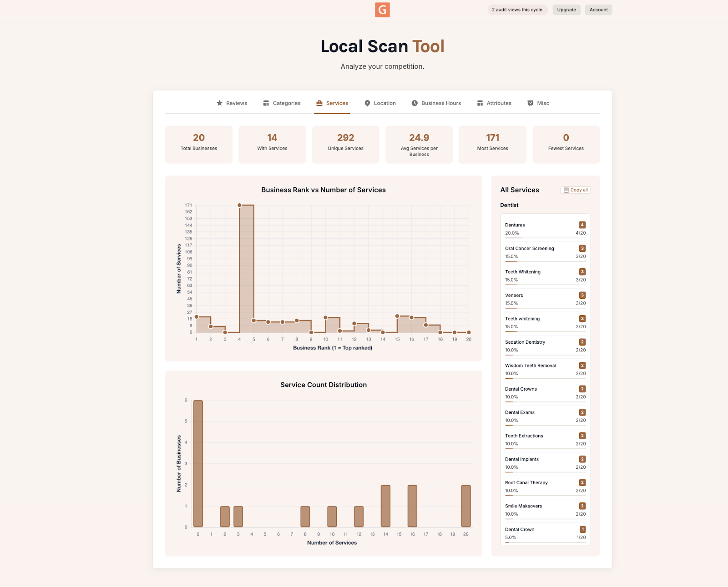Viewport: 728px width, 587px height.
Task: Click the 24.9 Avg Services card
Action: pos(419,145)
